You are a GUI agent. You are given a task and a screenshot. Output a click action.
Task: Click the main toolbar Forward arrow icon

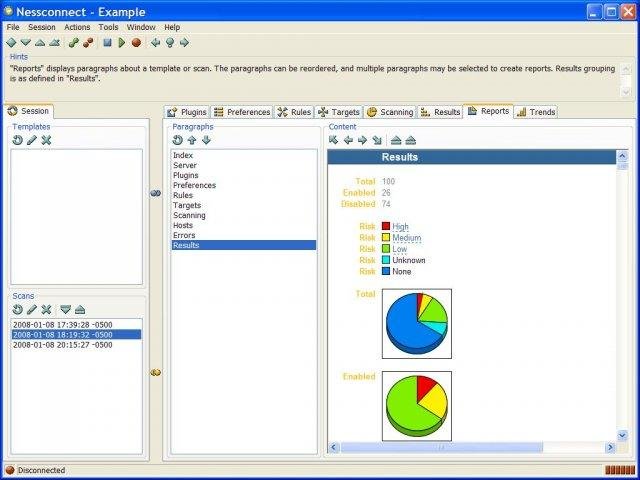point(184,42)
